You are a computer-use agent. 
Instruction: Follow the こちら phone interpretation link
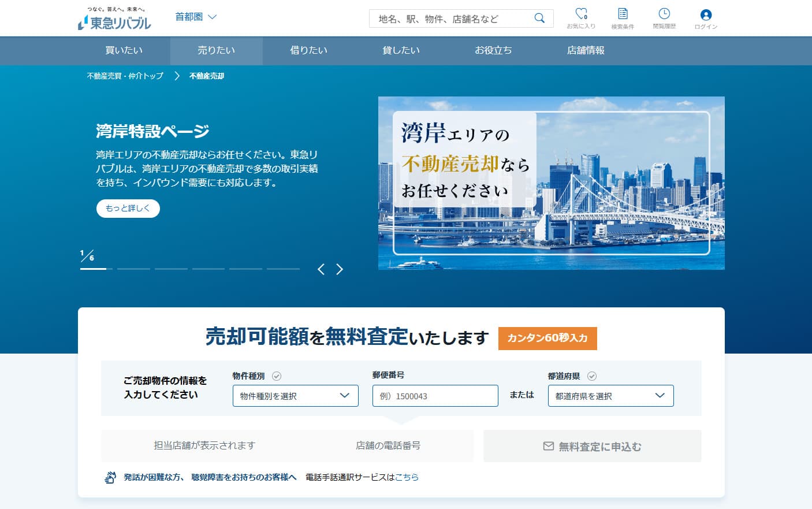tap(406, 477)
